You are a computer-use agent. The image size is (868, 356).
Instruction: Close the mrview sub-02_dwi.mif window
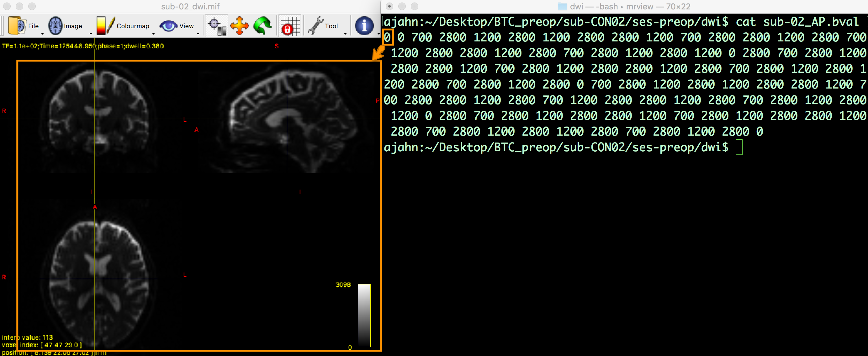pyautogui.click(x=7, y=6)
